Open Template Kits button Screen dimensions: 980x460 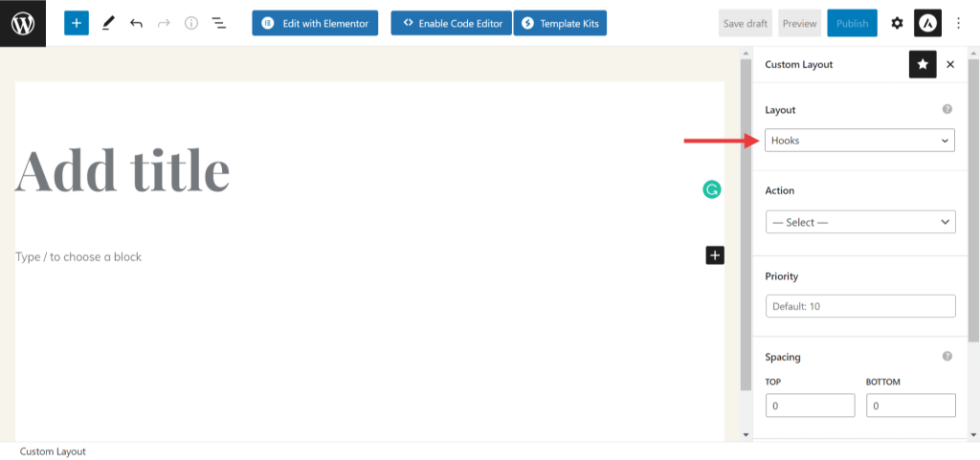click(x=560, y=24)
